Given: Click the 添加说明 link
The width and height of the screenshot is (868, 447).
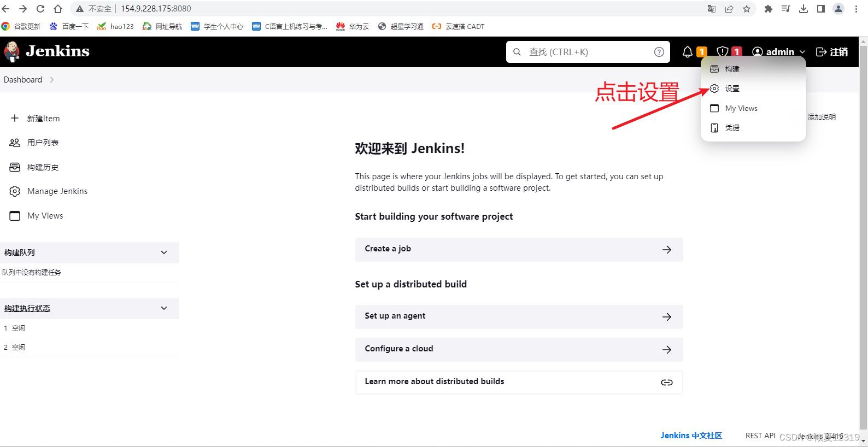Looking at the screenshot, I should click(822, 117).
